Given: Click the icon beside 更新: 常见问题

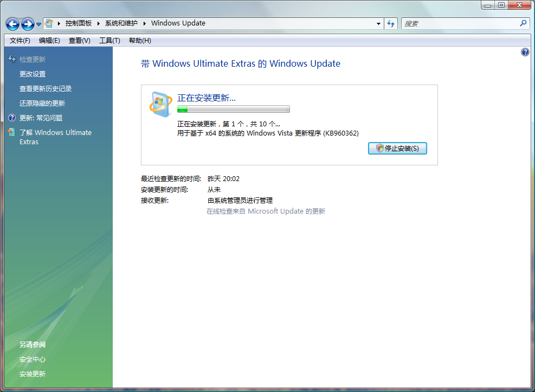Looking at the screenshot, I should (x=12, y=118).
